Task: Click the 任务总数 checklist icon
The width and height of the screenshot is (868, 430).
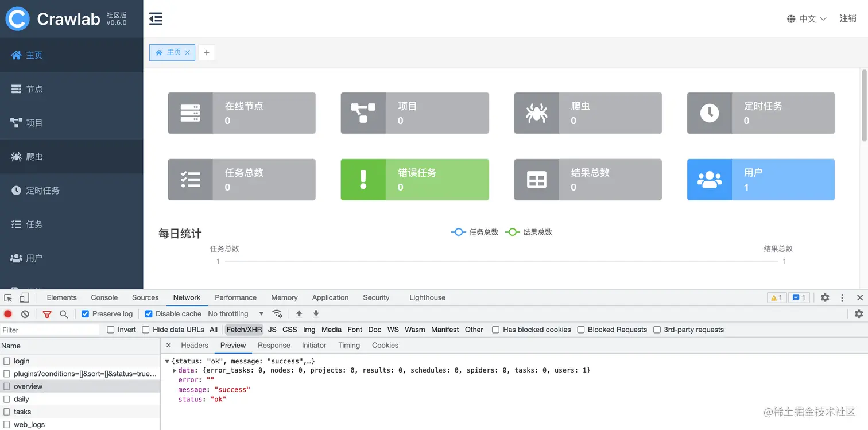Action: (x=190, y=180)
